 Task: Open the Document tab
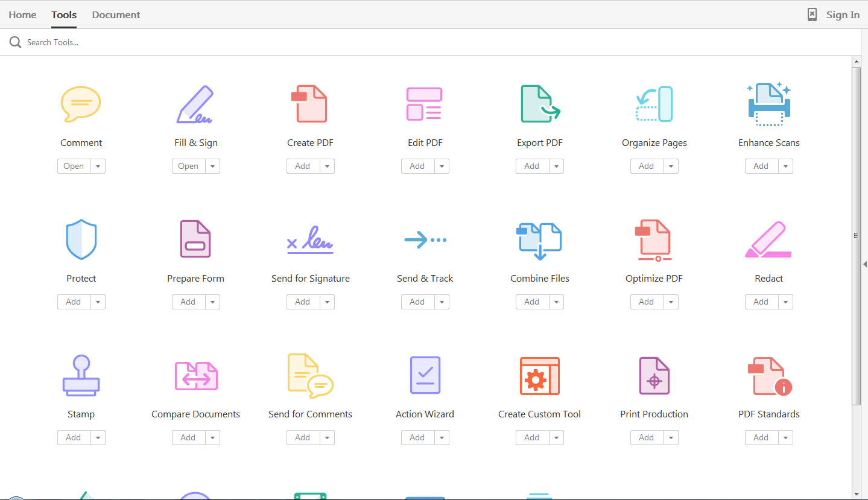click(x=115, y=14)
